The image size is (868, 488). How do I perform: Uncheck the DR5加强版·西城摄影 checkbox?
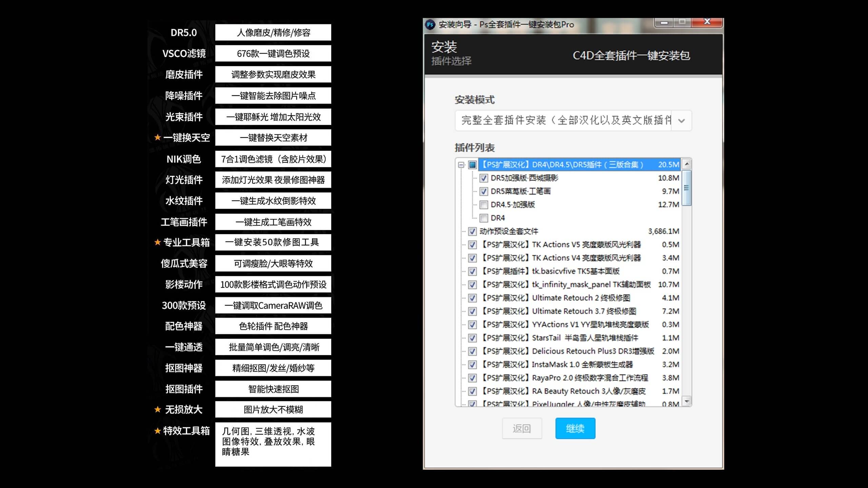point(484,178)
